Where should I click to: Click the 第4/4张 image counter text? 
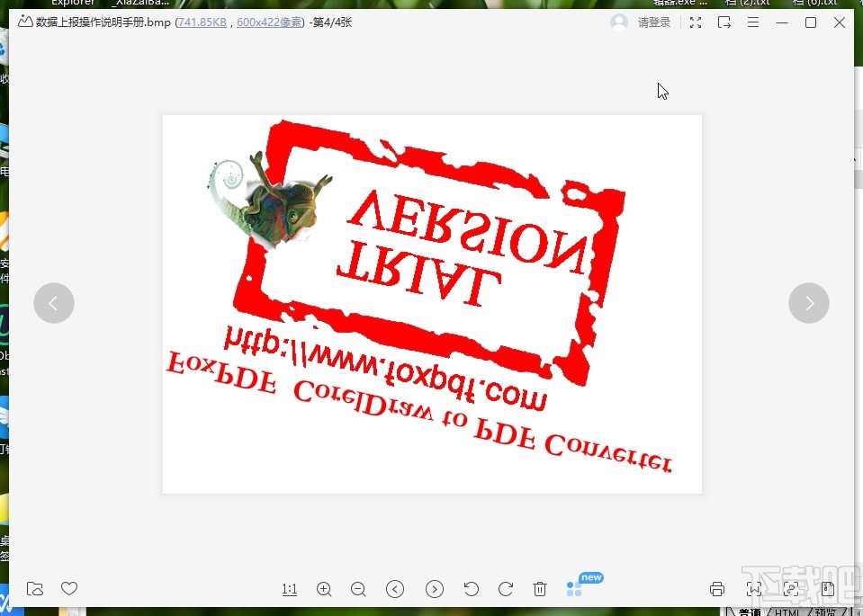coord(332,22)
